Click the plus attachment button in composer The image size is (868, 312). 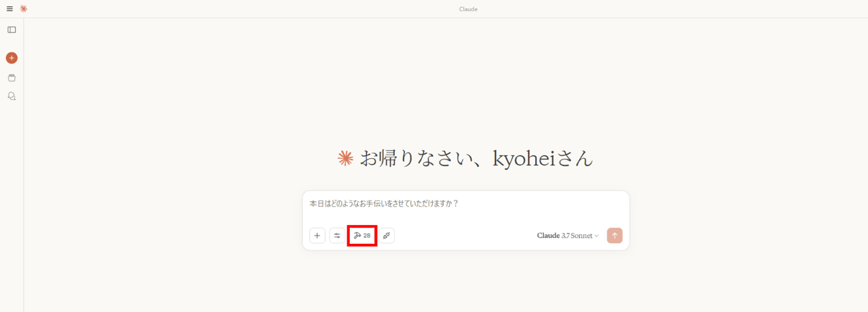tap(317, 236)
